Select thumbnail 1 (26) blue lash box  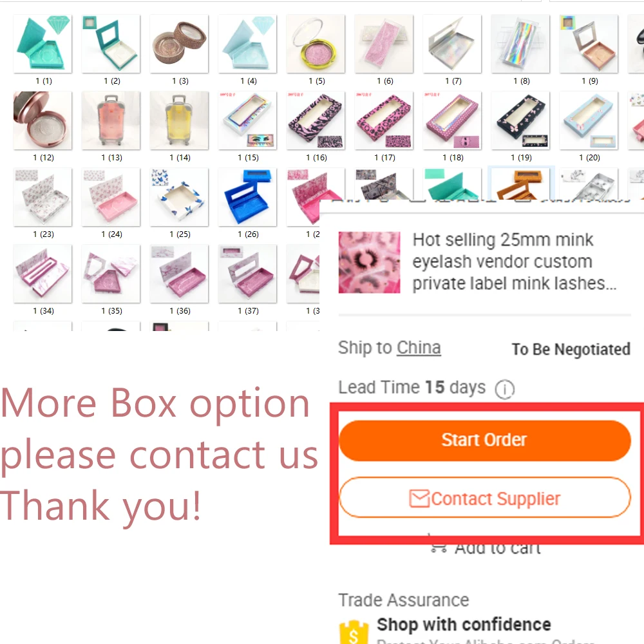(247, 196)
